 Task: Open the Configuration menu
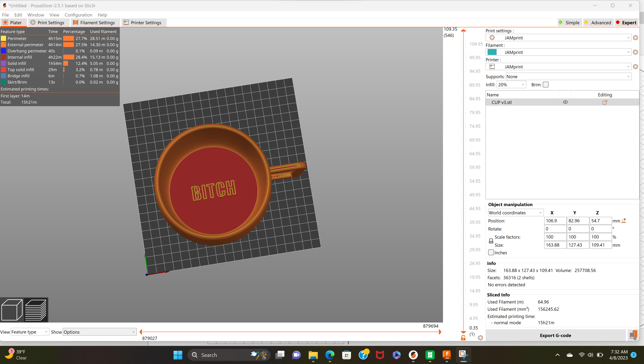pos(78,15)
